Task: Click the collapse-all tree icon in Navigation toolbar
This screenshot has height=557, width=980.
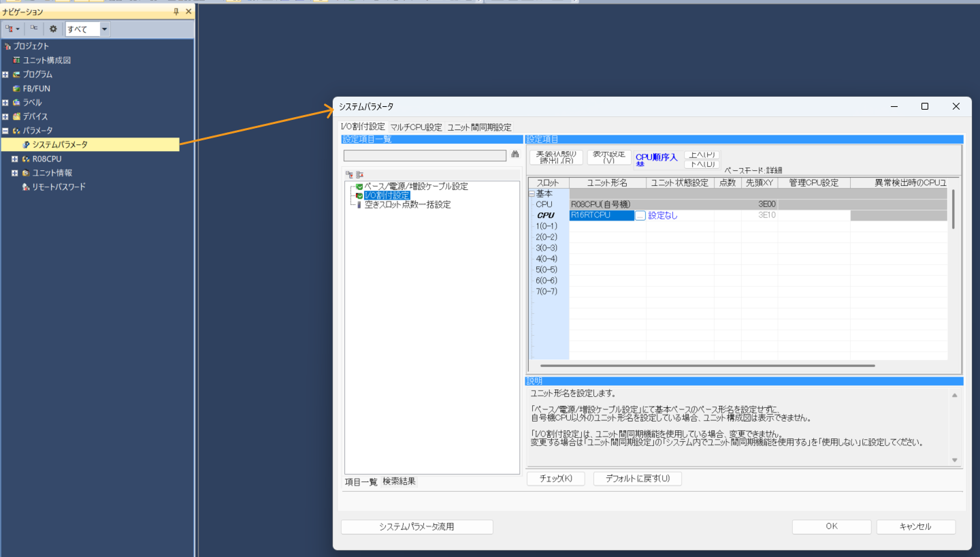Action: point(33,29)
